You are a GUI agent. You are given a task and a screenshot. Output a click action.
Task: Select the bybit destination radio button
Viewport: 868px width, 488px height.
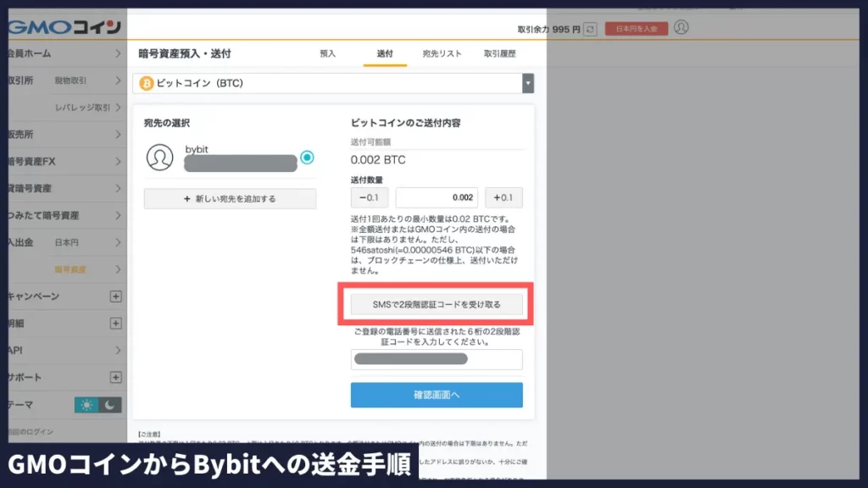tap(307, 158)
